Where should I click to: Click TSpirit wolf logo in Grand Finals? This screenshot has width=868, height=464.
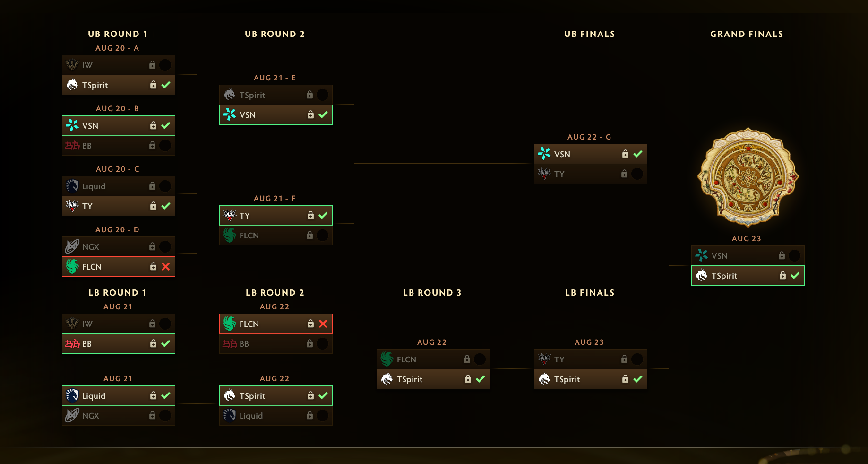coord(702,275)
